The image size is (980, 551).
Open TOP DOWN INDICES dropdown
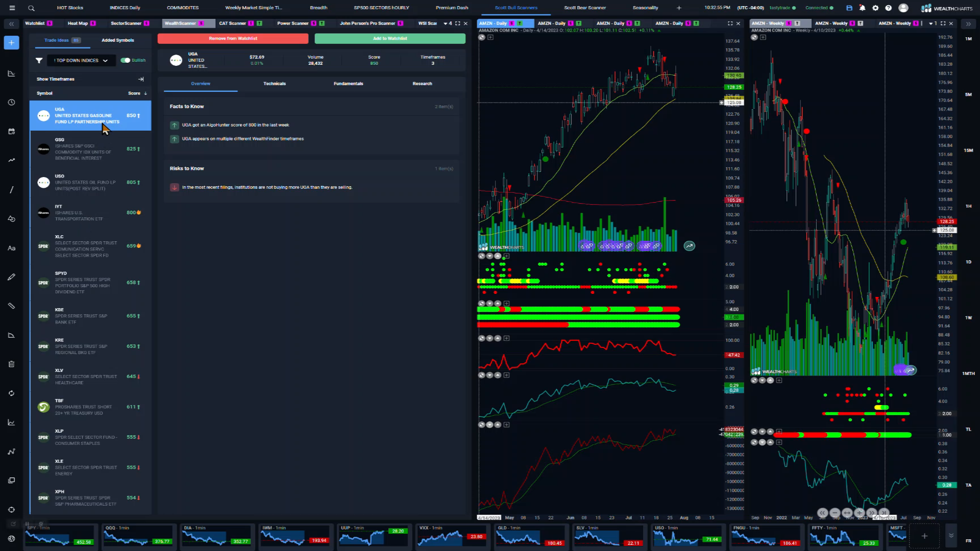(x=81, y=60)
